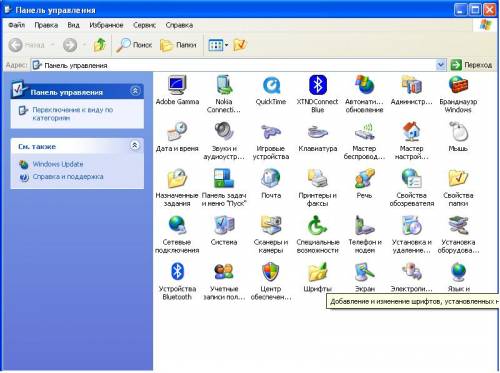Open Справка и поддержка link
This screenshot has height=373, width=500.
68,176
